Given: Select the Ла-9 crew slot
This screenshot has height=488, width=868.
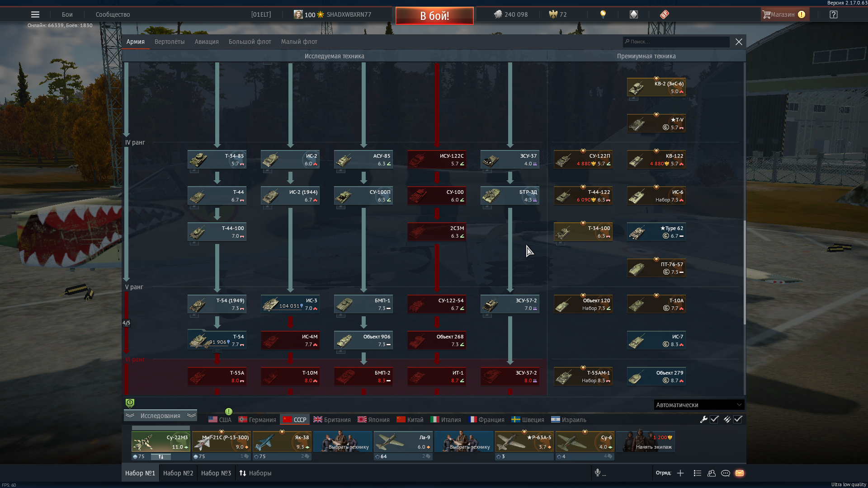Looking at the screenshot, I should pos(403,441).
